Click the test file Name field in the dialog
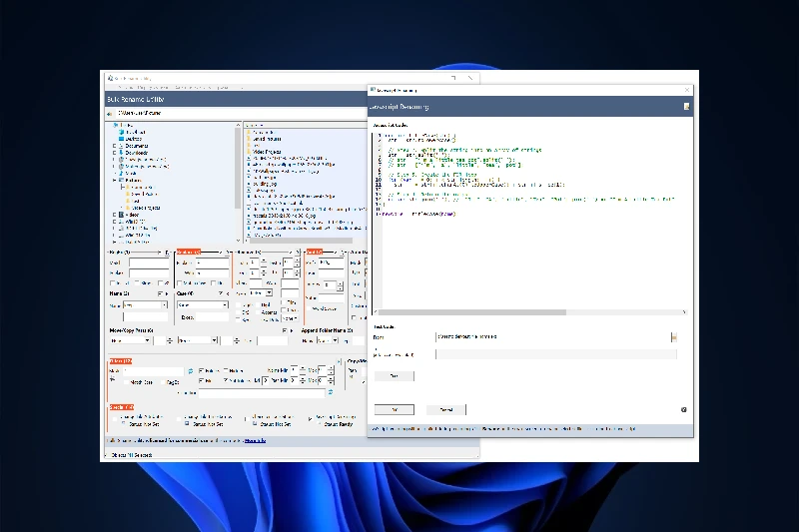 pyautogui.click(x=553, y=337)
